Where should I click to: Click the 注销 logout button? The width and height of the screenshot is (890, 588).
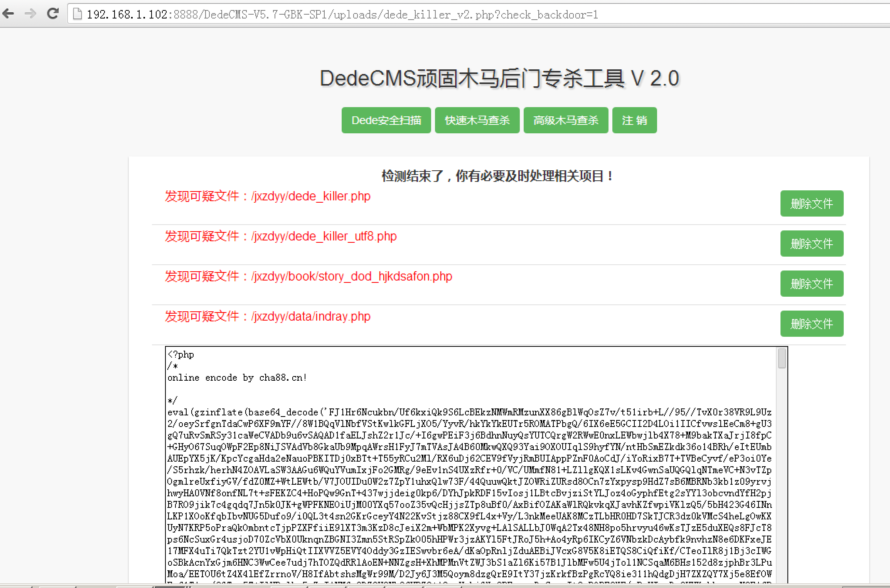(x=634, y=120)
